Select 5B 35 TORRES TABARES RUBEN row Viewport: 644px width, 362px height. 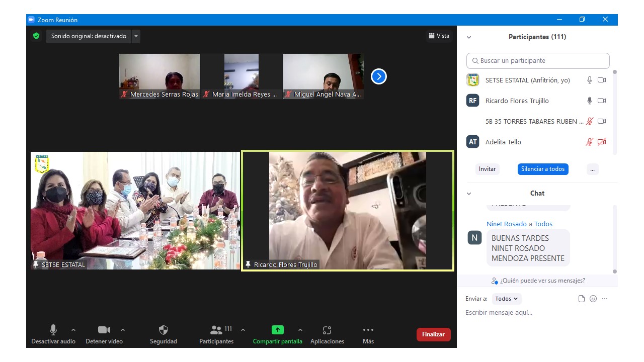(536, 121)
